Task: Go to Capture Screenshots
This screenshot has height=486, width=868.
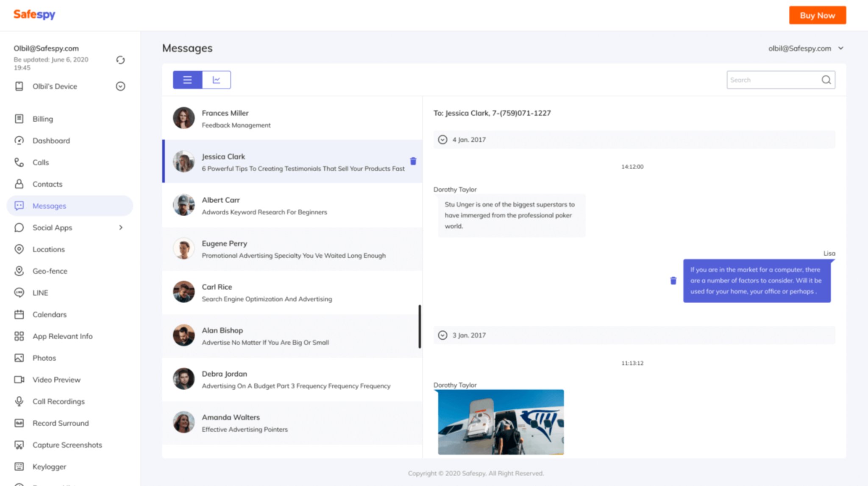Action: pyautogui.click(x=67, y=445)
